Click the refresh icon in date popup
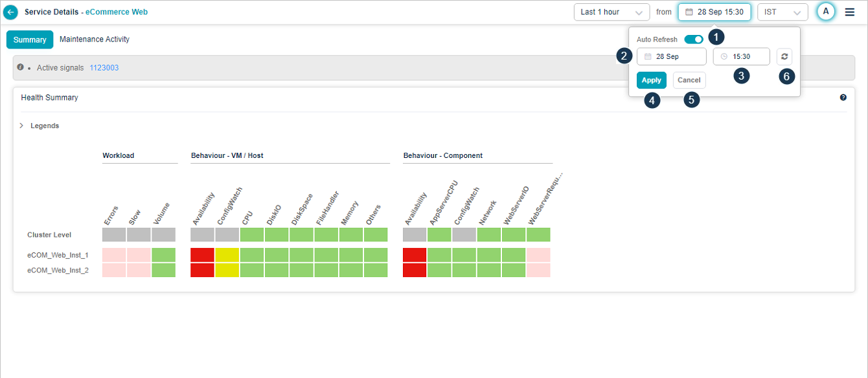This screenshot has width=868, height=378. coord(784,57)
